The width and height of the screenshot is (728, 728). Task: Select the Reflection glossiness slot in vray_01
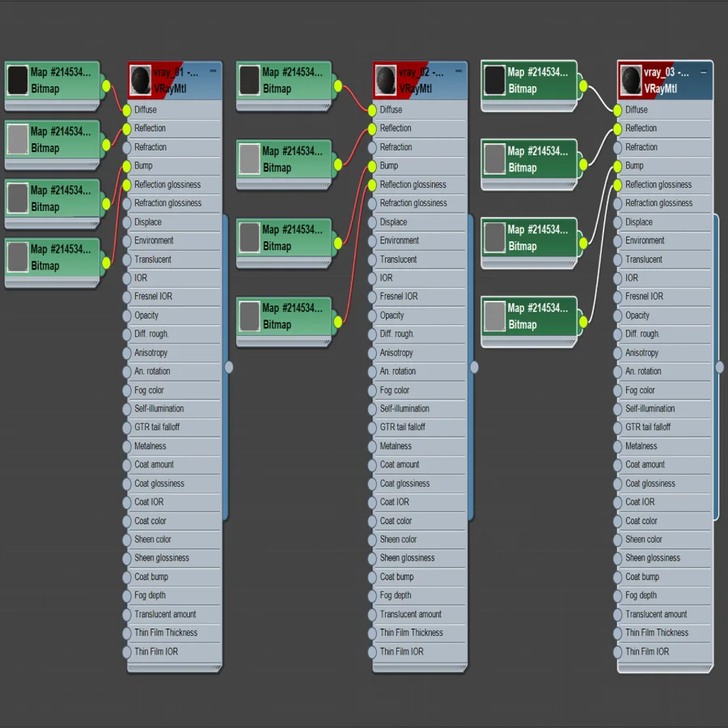point(174,184)
